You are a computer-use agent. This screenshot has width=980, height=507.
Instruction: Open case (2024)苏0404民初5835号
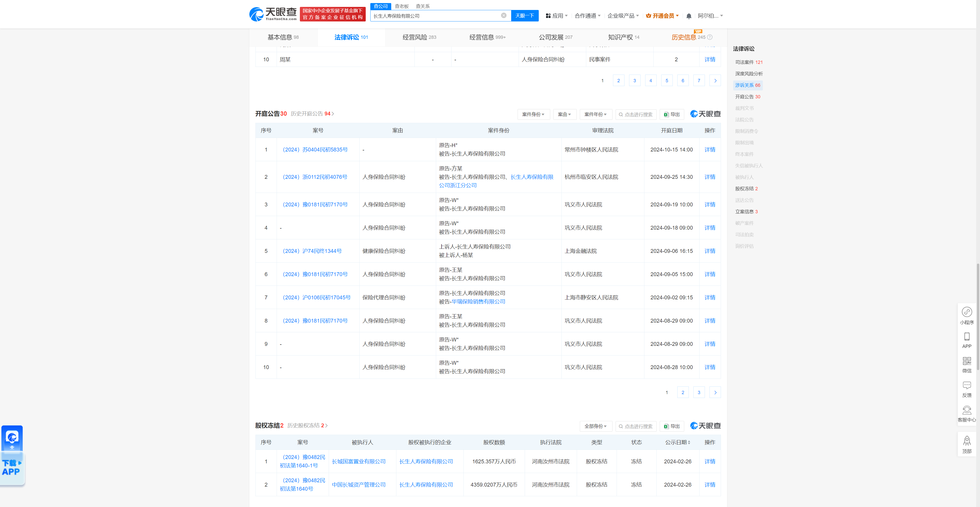315,150
